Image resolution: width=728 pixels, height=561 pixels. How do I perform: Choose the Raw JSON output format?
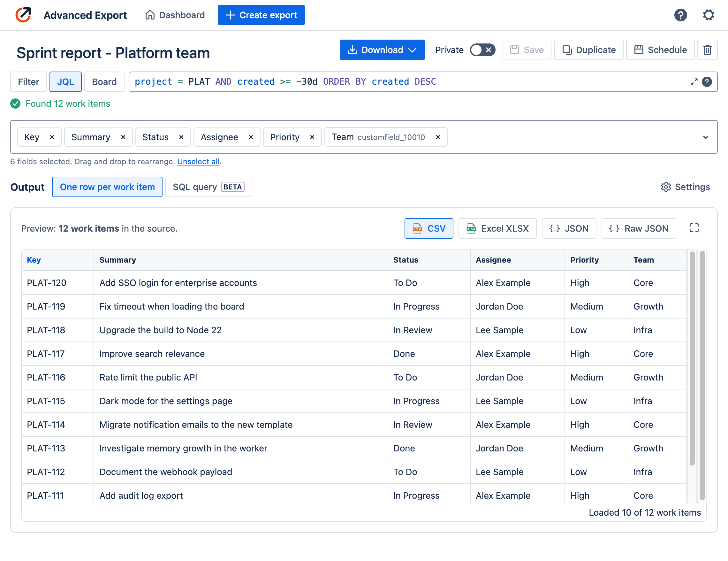[639, 228]
